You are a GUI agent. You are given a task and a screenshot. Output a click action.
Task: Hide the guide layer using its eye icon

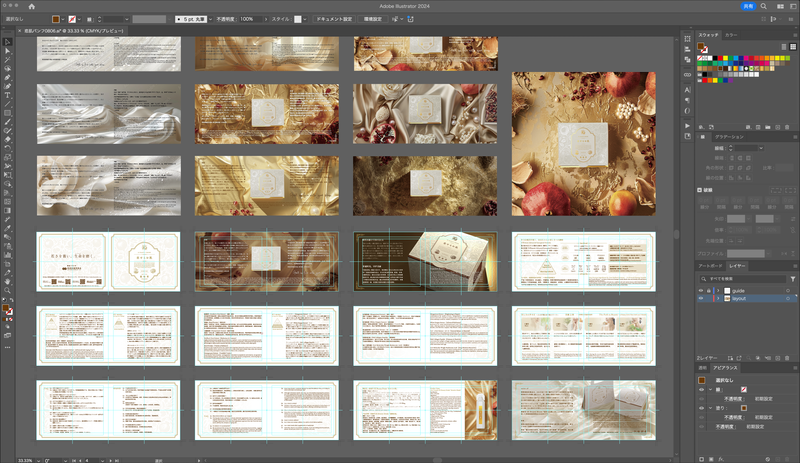coord(701,289)
